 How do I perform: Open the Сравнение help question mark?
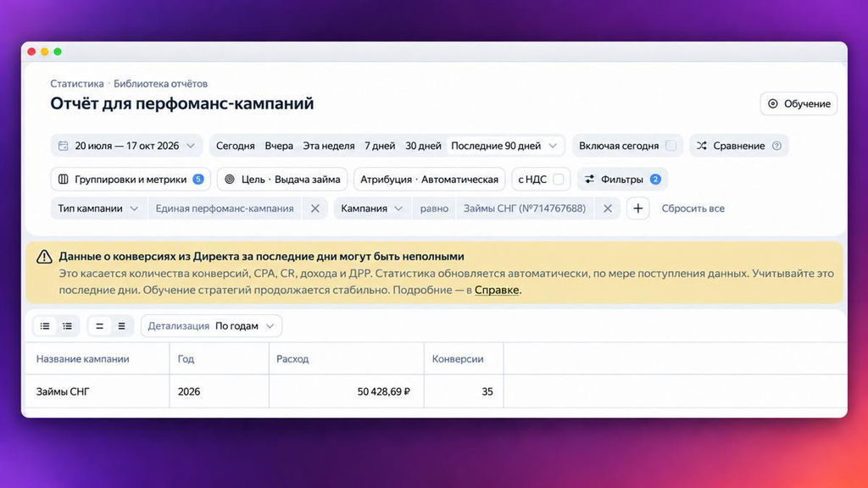tap(776, 146)
